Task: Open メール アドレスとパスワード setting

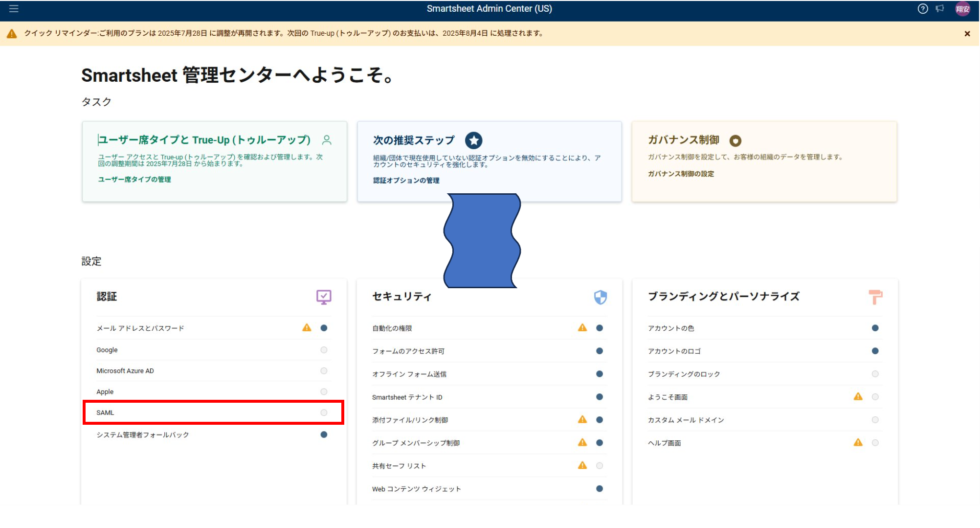Action: tap(213, 328)
